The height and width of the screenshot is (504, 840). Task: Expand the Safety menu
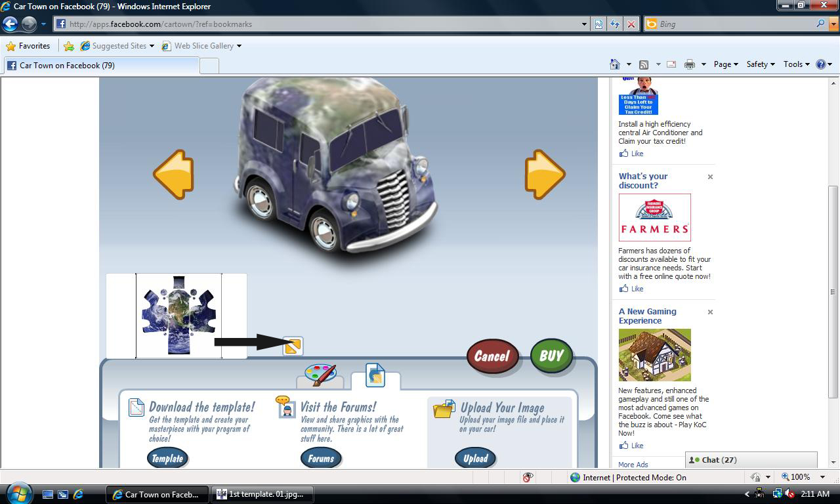coord(760,64)
